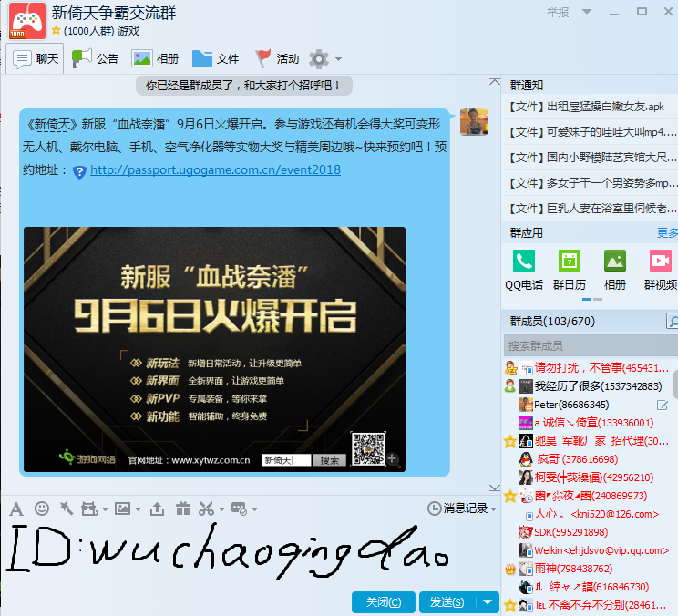The width and height of the screenshot is (678, 616).
Task: Click the screenshot scissors icon
Action: [x=206, y=508]
